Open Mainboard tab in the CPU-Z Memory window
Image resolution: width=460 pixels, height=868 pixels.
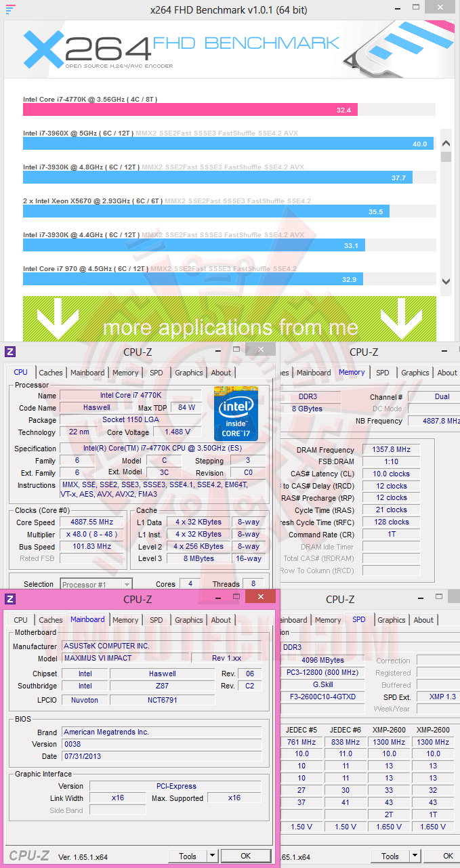[x=314, y=373]
